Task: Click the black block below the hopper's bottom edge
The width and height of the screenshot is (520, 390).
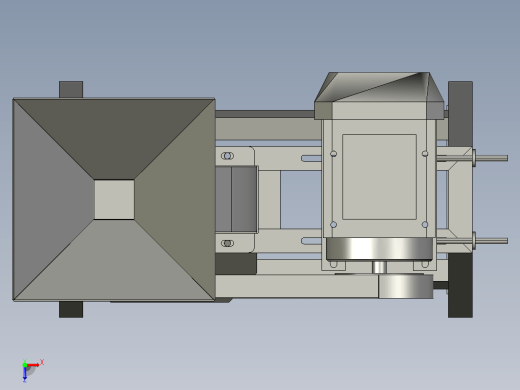Action: pos(71,309)
